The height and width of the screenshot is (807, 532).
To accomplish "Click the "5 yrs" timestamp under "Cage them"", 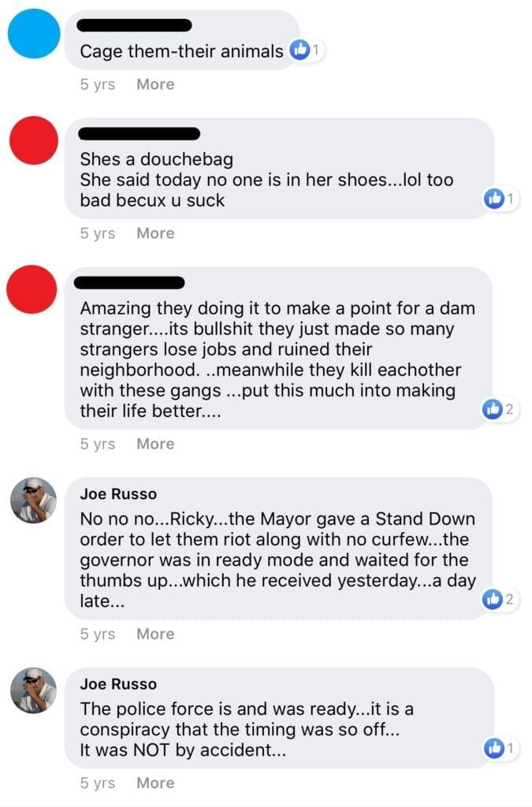I will (x=97, y=84).
